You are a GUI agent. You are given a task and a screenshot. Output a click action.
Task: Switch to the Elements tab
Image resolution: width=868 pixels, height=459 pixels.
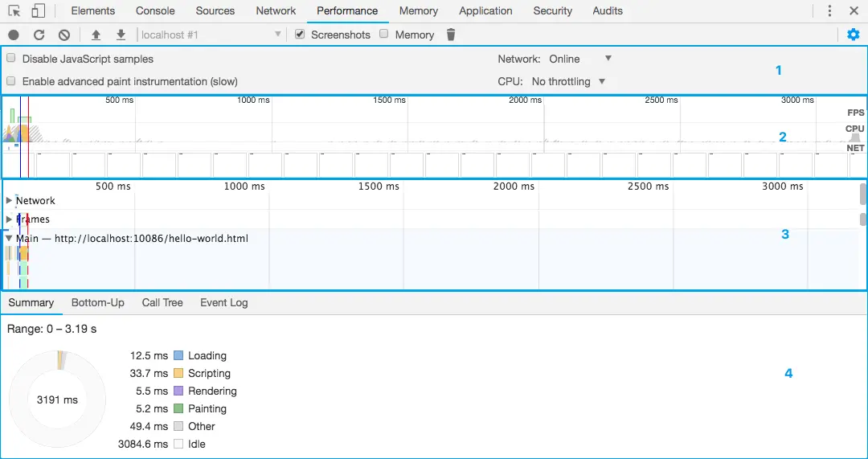click(93, 11)
